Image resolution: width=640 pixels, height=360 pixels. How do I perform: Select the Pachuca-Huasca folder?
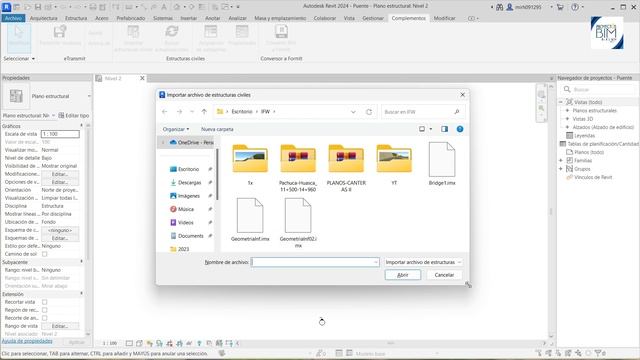tap(298, 167)
